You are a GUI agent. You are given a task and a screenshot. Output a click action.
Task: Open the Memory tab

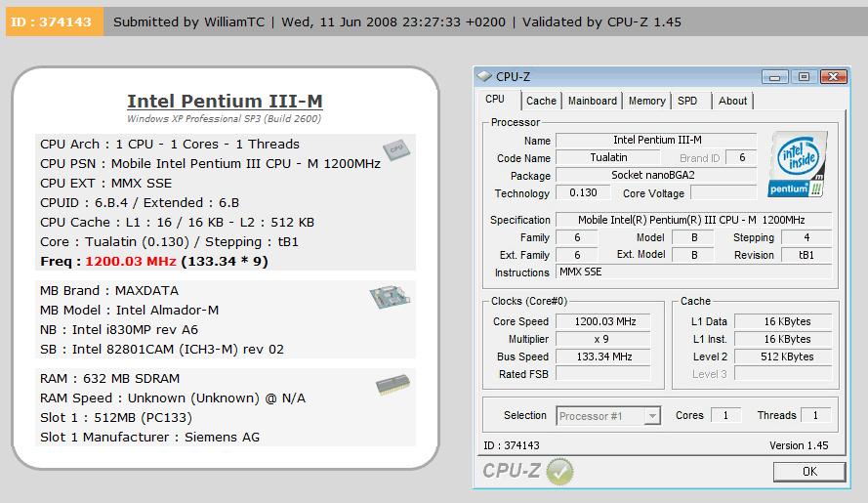coord(646,101)
